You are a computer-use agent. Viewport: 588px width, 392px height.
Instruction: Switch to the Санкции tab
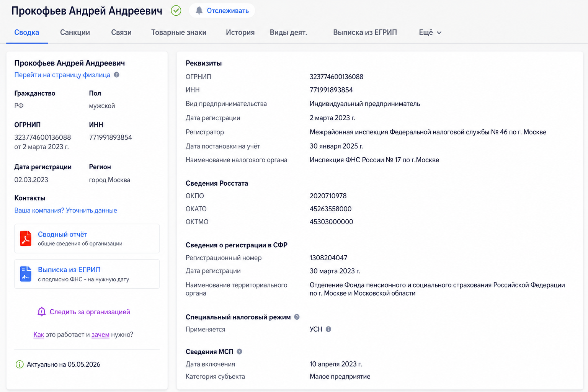pos(75,33)
